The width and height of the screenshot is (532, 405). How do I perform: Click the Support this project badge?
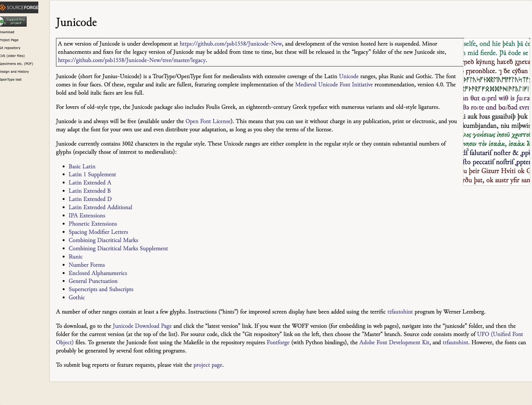[x=13, y=22]
